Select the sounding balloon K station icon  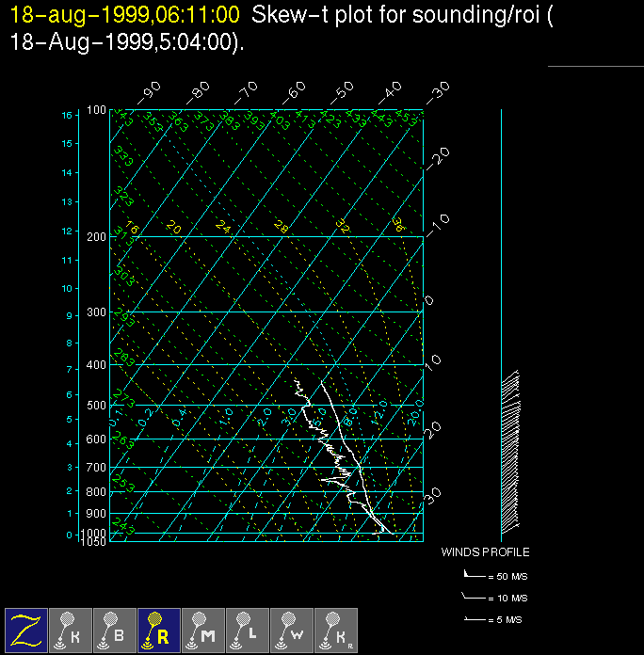click(x=71, y=629)
